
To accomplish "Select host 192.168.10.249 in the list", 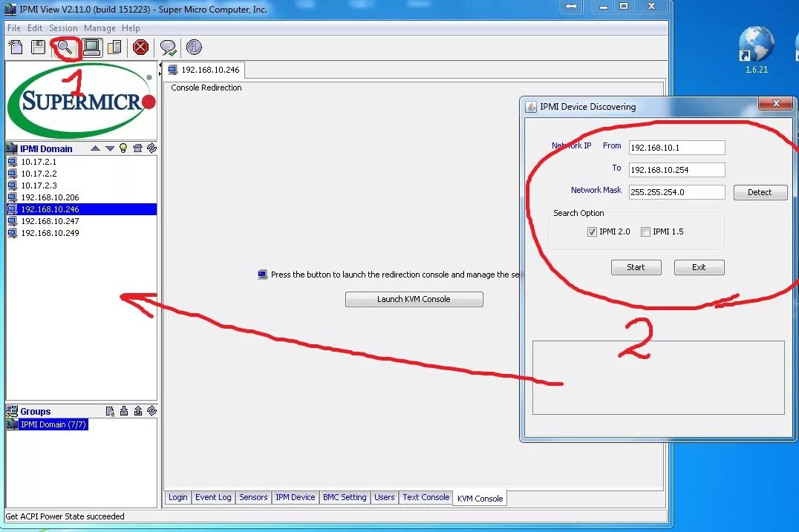I will [82, 233].
